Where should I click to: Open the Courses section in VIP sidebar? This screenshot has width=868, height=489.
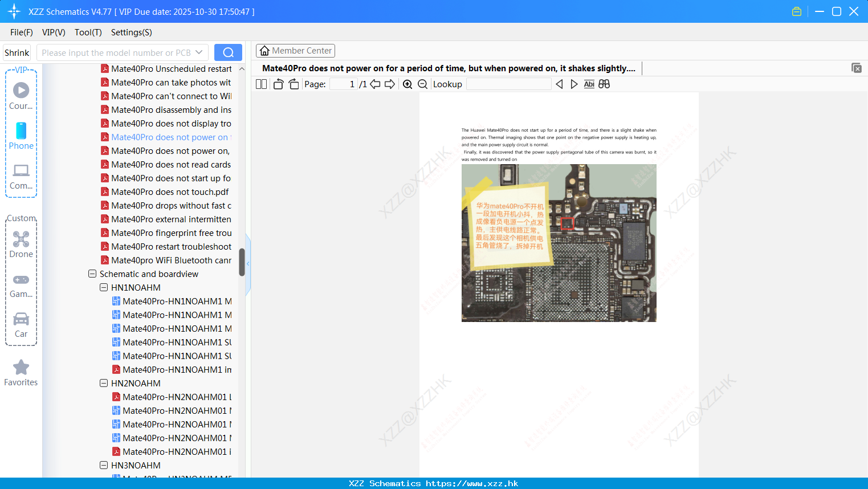point(21,96)
